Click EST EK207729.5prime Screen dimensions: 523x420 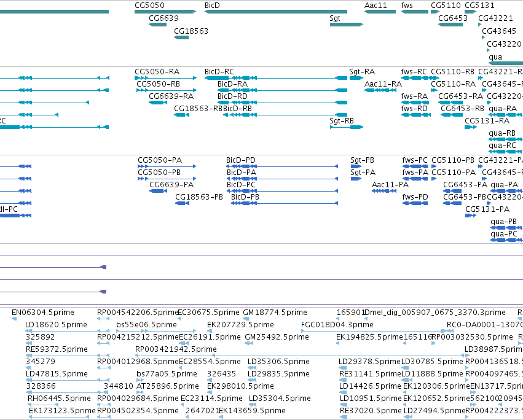click(x=209, y=331)
